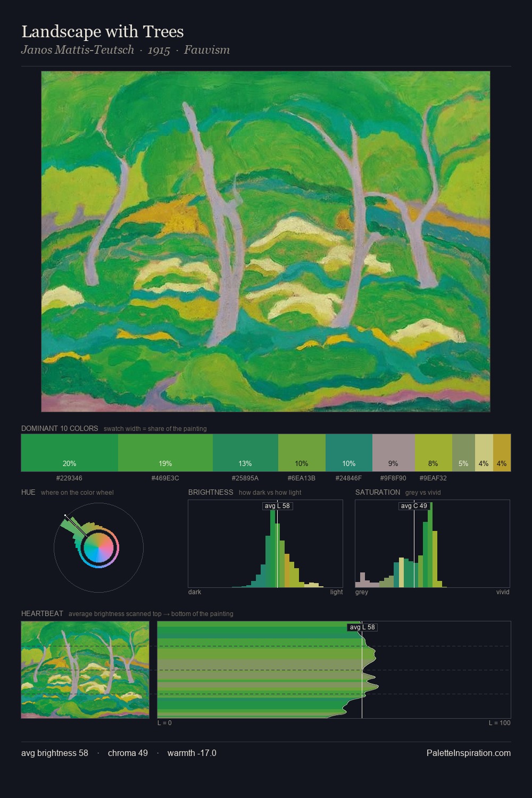Screen dimensions: 532x798
Task: Click the 'avg L 58' brightness histogram label
Action: coord(278,506)
